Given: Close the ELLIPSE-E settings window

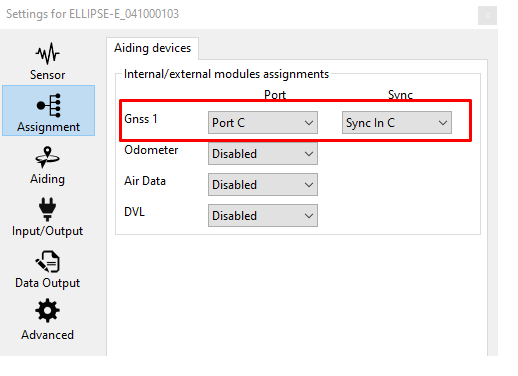Looking at the screenshot, I should (x=487, y=15).
